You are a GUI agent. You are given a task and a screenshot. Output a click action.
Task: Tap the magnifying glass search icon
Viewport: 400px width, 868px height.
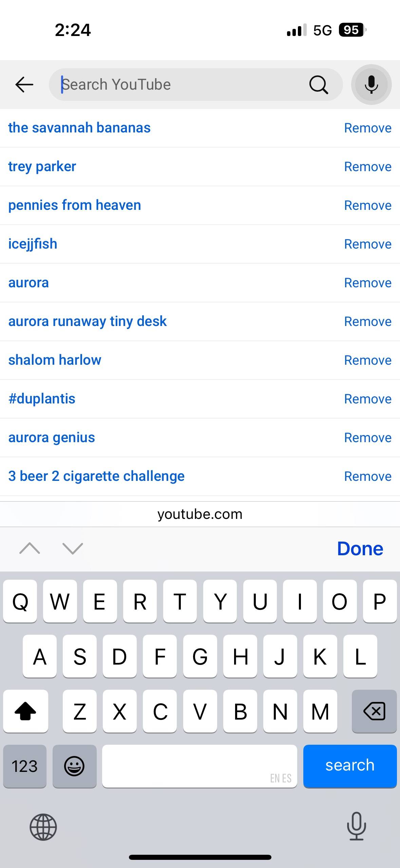[x=319, y=85]
